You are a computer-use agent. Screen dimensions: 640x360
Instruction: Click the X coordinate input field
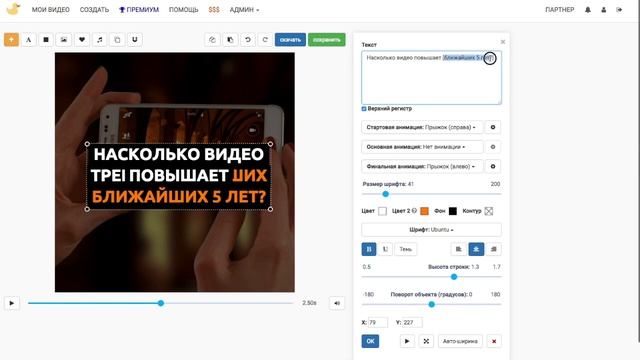[x=378, y=322]
